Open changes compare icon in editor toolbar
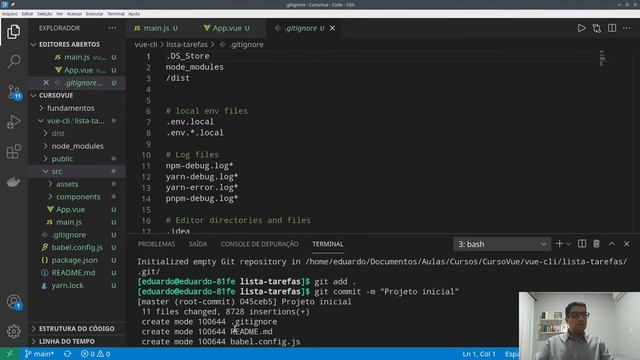This screenshot has height=360, width=640. point(597,28)
